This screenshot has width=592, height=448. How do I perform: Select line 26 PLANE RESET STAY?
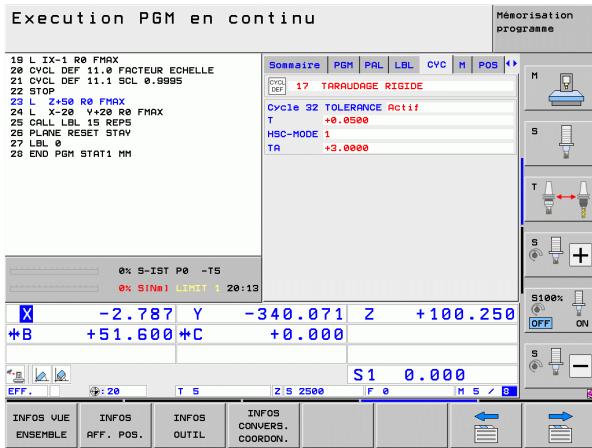[x=71, y=133]
